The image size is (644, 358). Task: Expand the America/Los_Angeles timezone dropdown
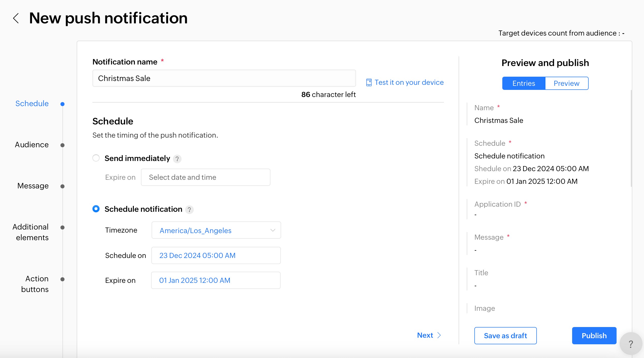coord(216,230)
